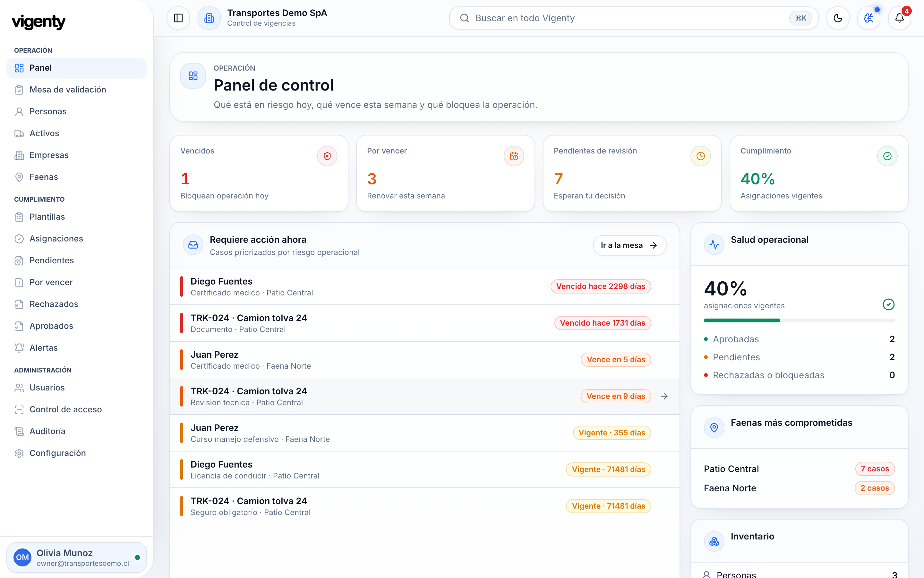This screenshot has width=924, height=578.
Task: Open TRK-024 Revision tecnica case
Action: pos(424,397)
